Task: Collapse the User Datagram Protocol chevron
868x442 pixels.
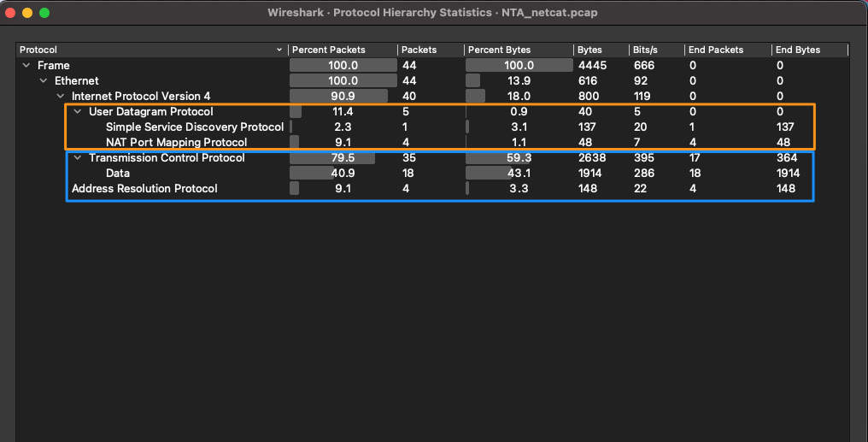Action: (x=78, y=112)
